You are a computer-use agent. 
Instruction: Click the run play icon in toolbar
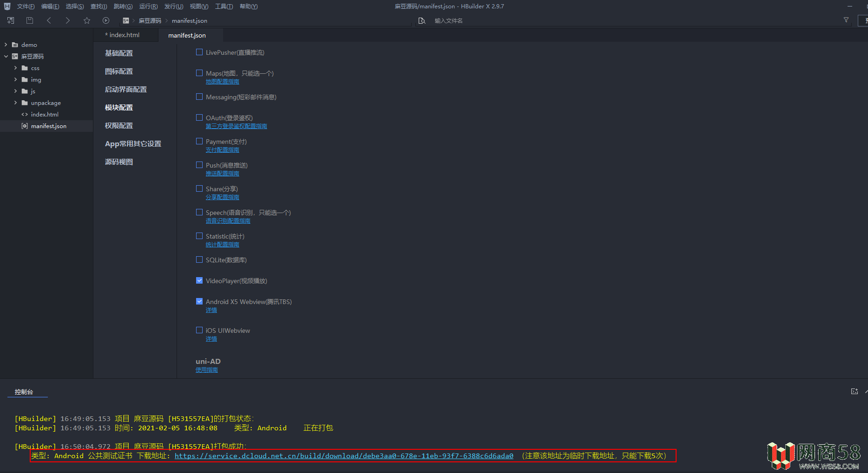(106, 20)
